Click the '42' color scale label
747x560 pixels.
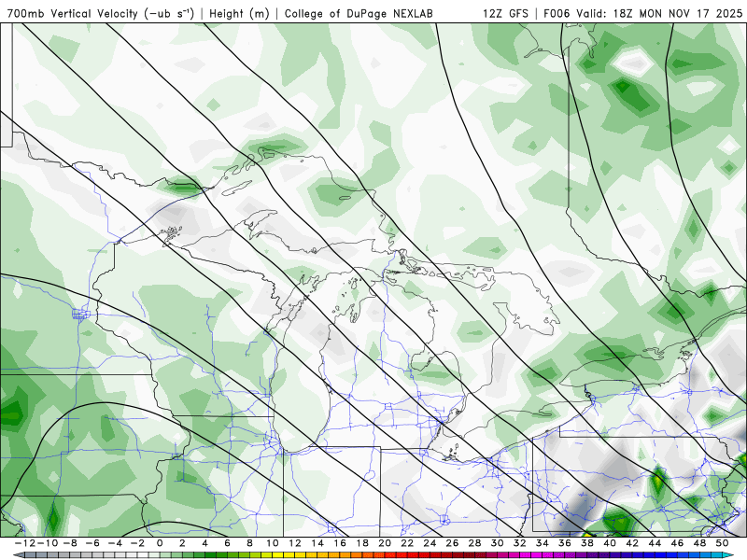(632, 543)
